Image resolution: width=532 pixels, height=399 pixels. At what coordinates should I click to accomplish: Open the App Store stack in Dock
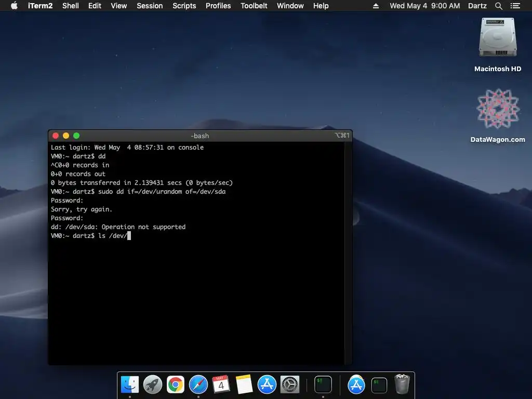[356, 384]
